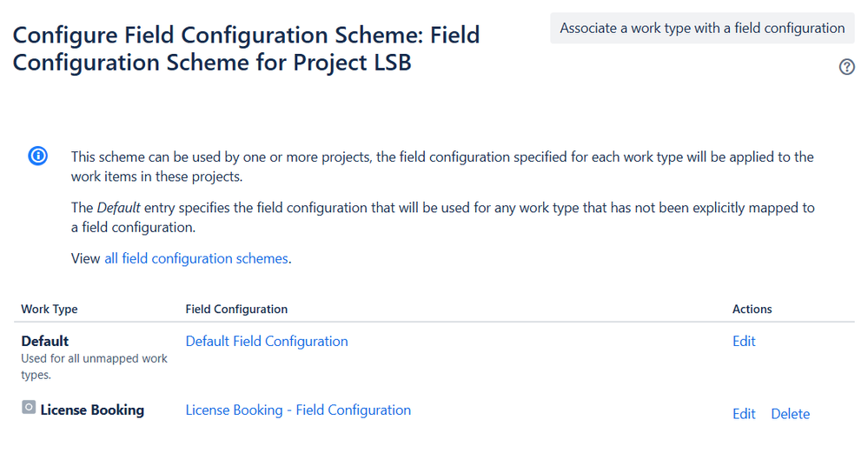This screenshot has width=868, height=453.
Task: Edit the Default work type mapping
Action: click(744, 341)
